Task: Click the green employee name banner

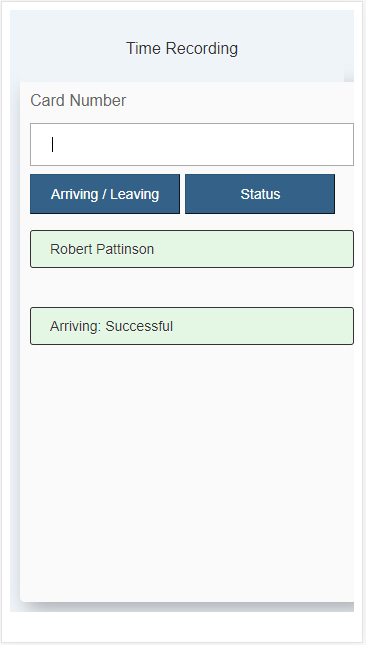Action: coord(192,249)
